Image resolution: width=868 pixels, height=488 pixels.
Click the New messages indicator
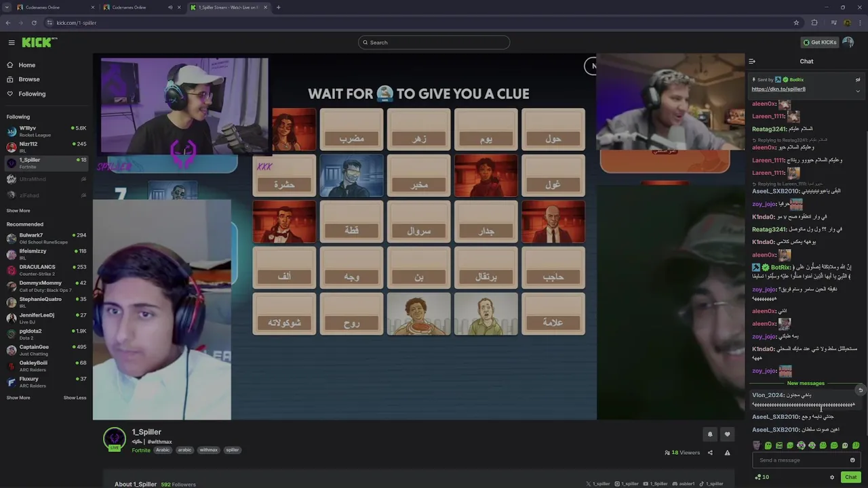coord(806,383)
